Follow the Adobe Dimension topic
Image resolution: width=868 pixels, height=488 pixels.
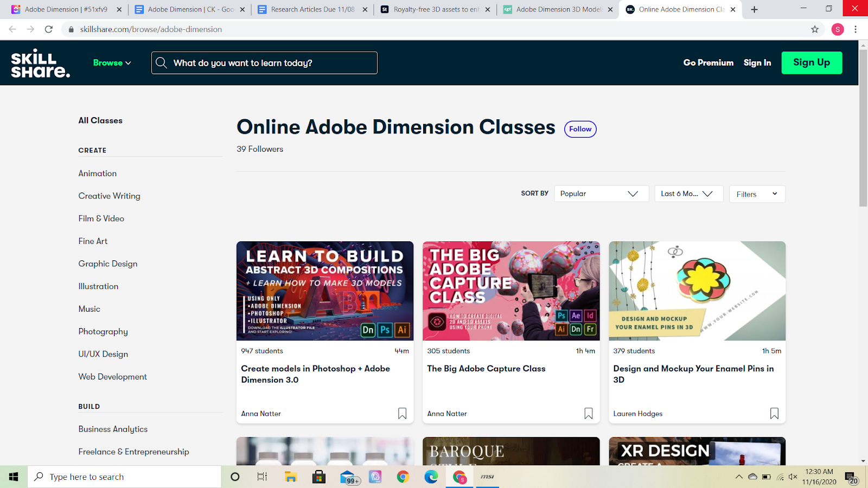click(580, 129)
